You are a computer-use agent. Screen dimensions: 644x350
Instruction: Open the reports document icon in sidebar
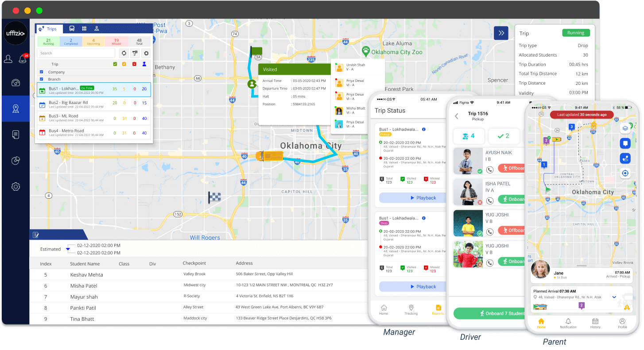(16, 135)
